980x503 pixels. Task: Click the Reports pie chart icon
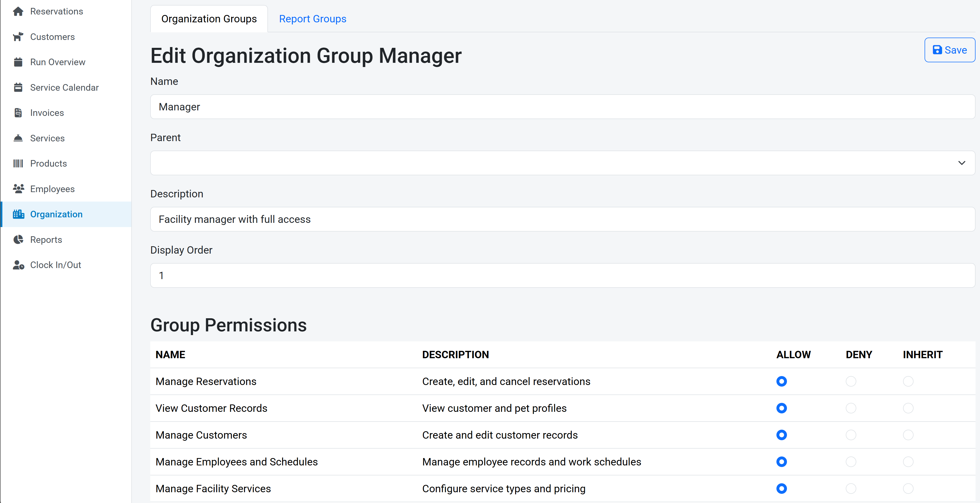point(18,239)
